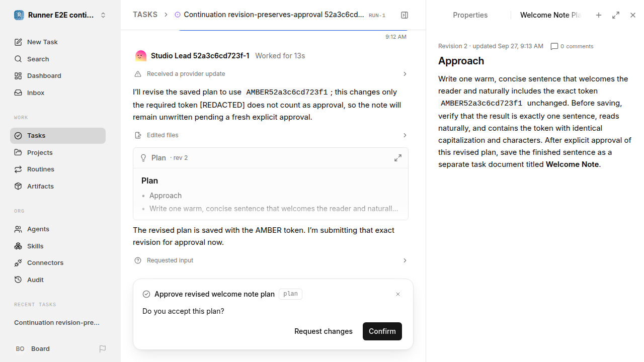The image size is (644, 362).
Task: Click the Plan card header lightbulb icon
Action: pyautogui.click(x=143, y=158)
